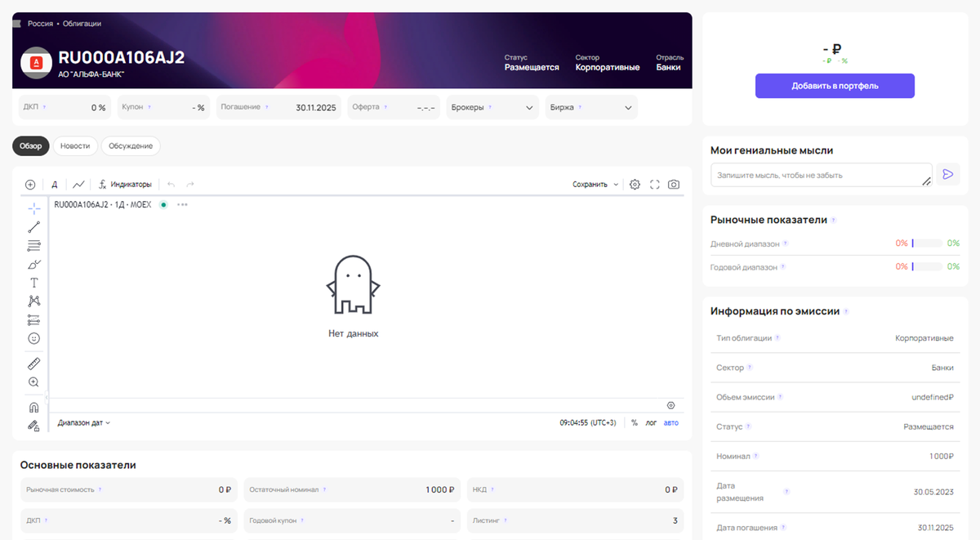980x540 pixels.
Task: Open the emoji icons tool
Action: 34,338
